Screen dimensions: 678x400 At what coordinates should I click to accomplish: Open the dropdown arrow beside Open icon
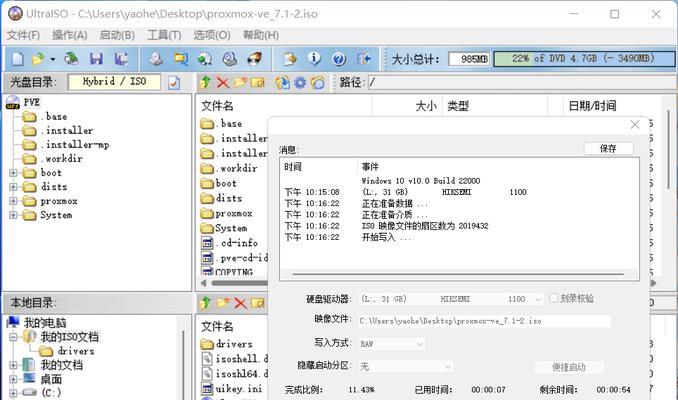coord(53,59)
